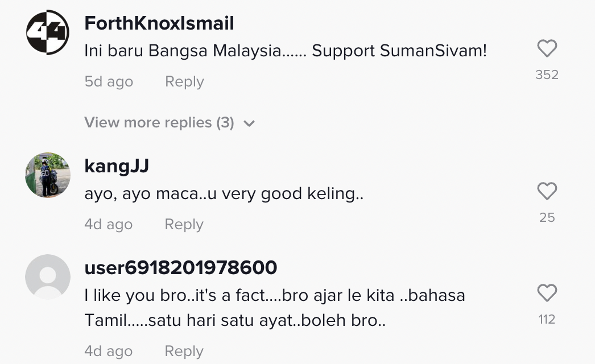The height and width of the screenshot is (364, 595).
Task: Reply to FortKnoxIsmail's comment
Action: click(184, 81)
